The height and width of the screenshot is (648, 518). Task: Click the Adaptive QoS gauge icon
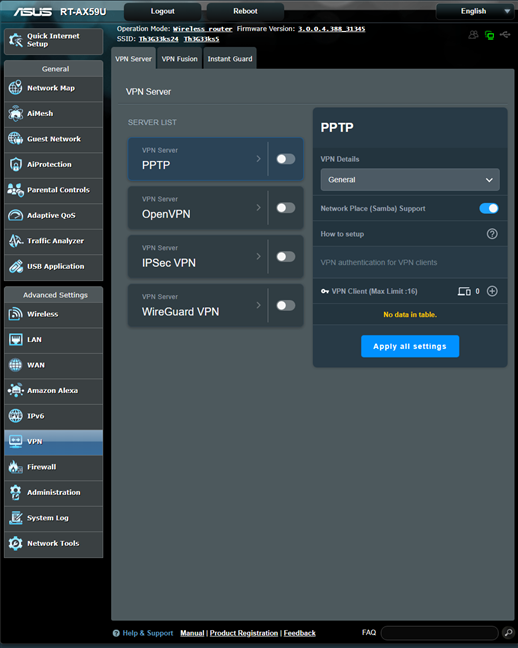[15, 215]
